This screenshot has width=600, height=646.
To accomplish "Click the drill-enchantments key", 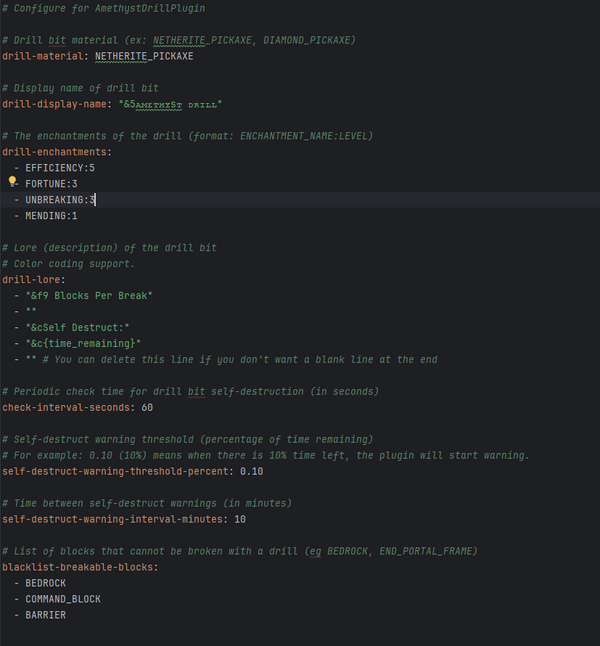I will point(54,152).
